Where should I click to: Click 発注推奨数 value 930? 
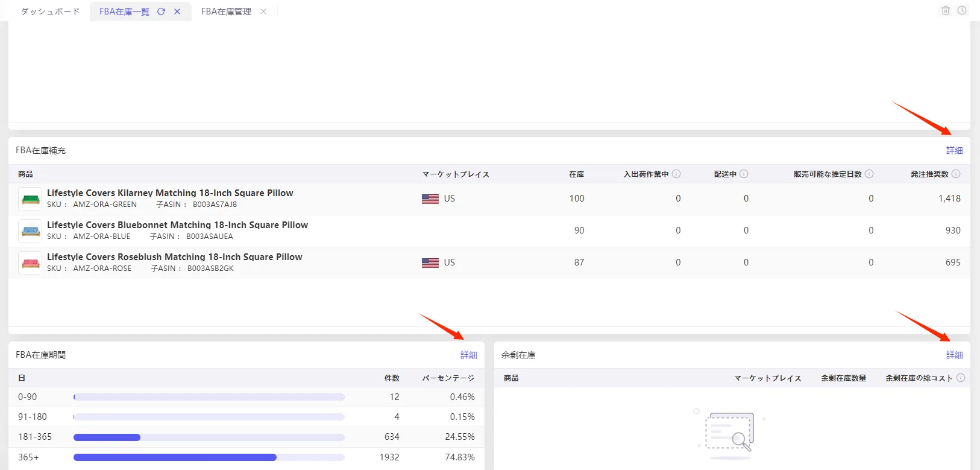pos(953,230)
